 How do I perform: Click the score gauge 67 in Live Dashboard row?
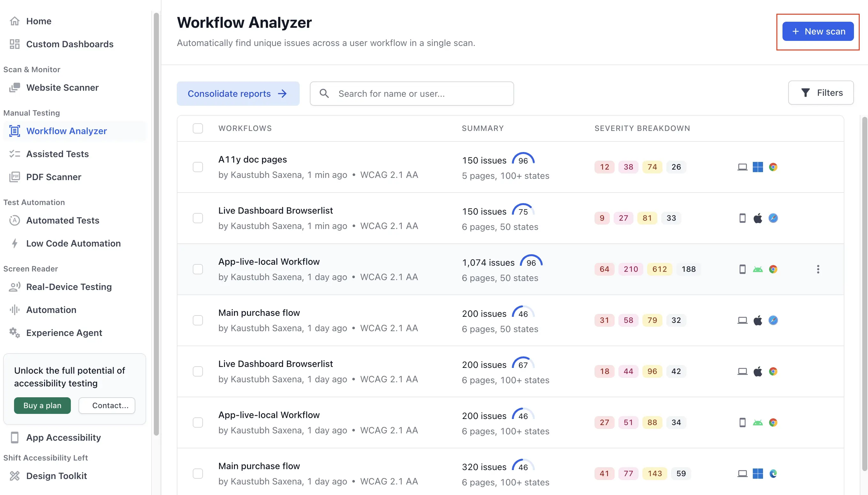(x=523, y=363)
